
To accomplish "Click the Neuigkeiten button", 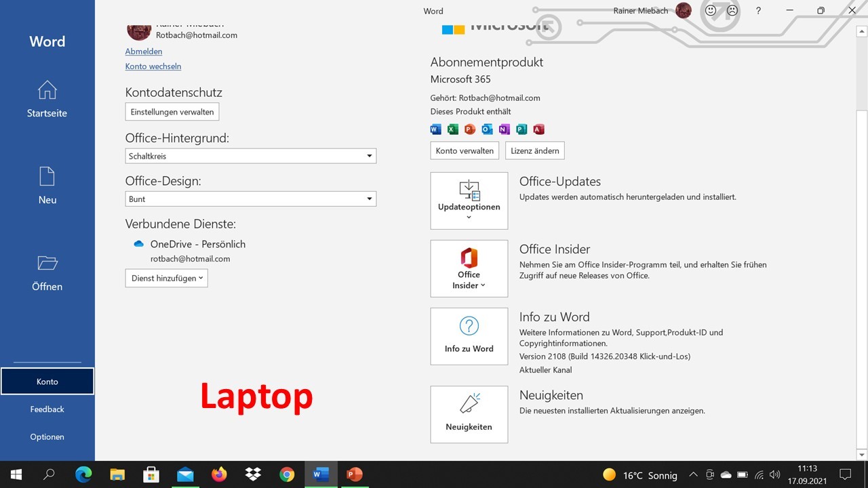I will [x=469, y=414].
